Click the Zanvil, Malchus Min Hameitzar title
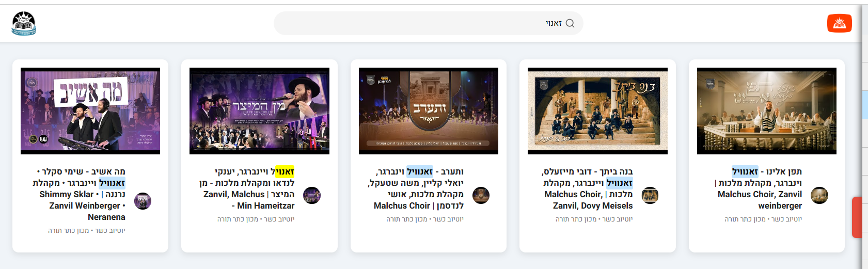Screen dimensions: 868x269 pos(247,188)
